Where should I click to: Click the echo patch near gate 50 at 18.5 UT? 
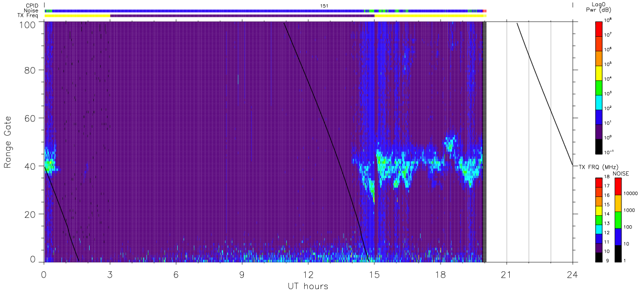(450, 144)
